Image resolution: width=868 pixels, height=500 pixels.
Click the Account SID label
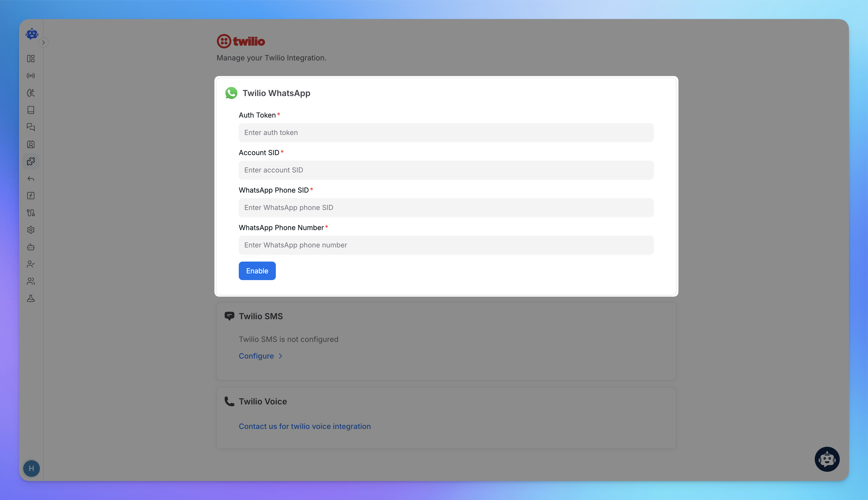[x=259, y=153]
